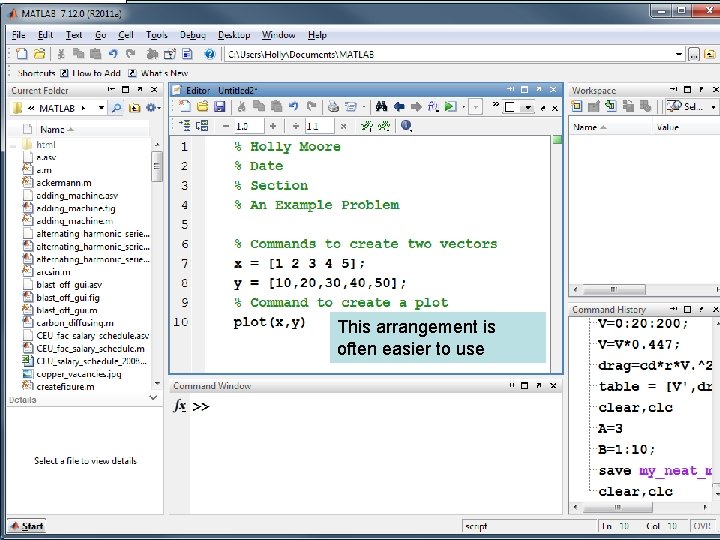Open the Help menu

pos(317,35)
